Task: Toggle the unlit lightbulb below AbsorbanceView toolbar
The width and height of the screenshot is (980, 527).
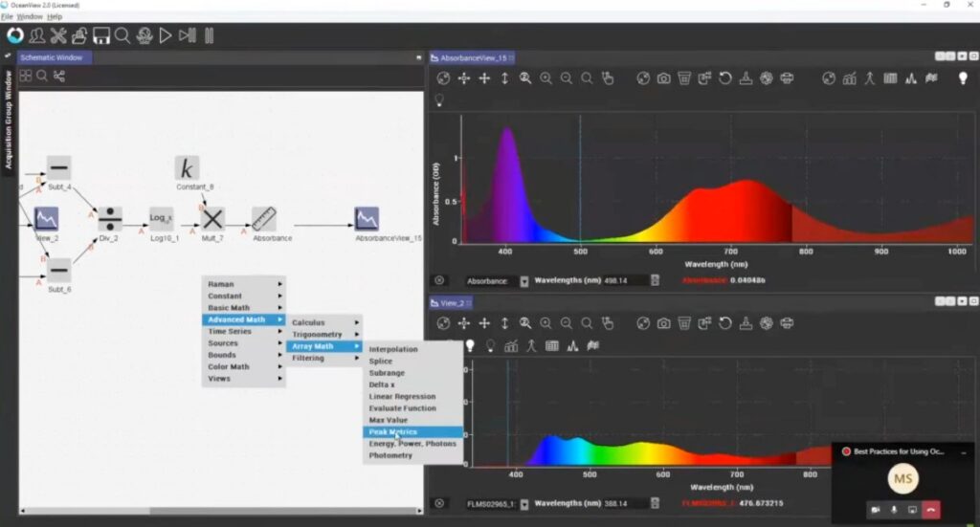Action: point(440,99)
